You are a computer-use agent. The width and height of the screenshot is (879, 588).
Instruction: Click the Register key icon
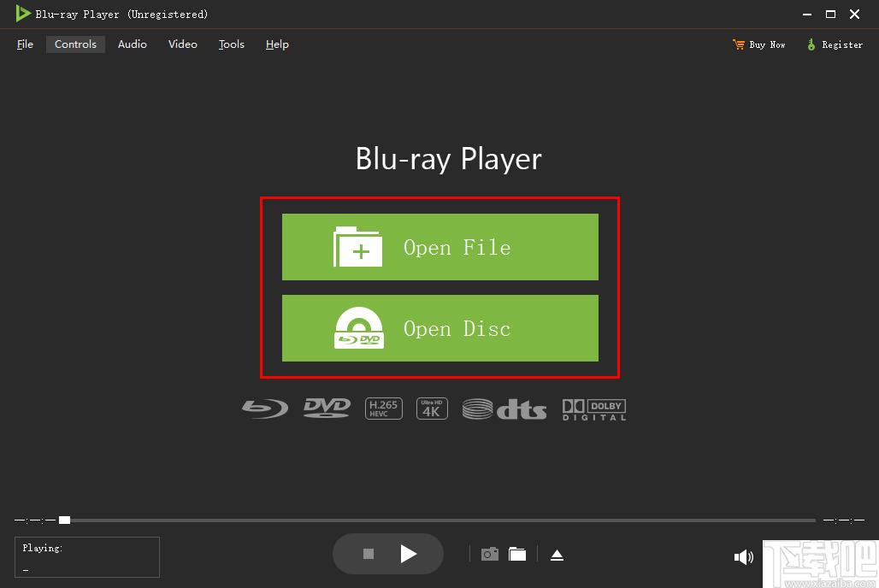click(x=811, y=44)
